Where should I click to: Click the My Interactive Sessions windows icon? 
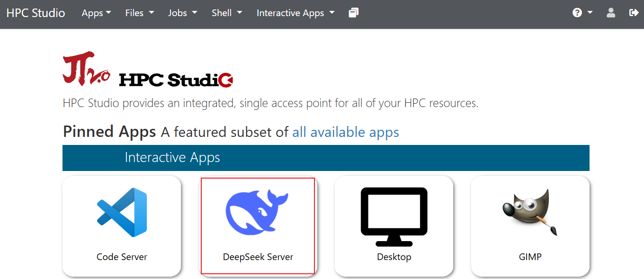pyautogui.click(x=353, y=13)
